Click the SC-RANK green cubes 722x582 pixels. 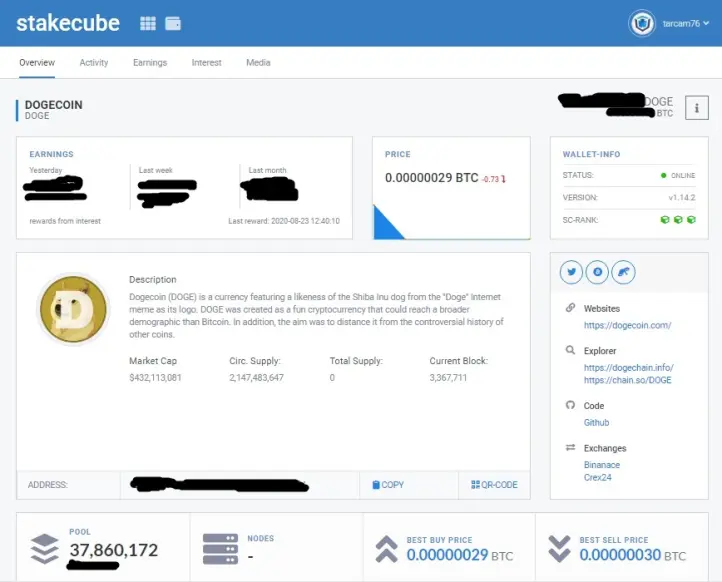(678, 220)
